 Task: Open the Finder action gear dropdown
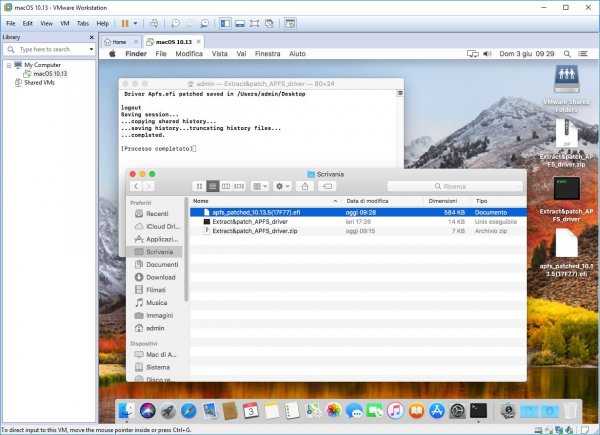click(x=281, y=186)
